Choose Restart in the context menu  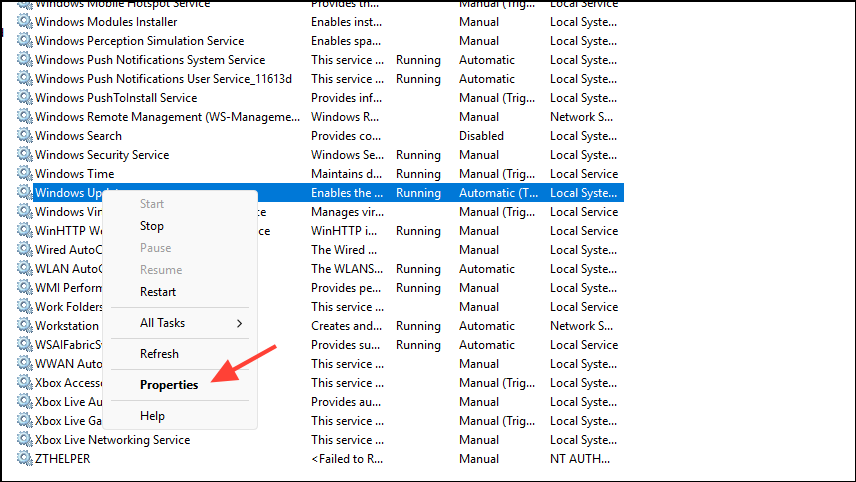(x=158, y=292)
